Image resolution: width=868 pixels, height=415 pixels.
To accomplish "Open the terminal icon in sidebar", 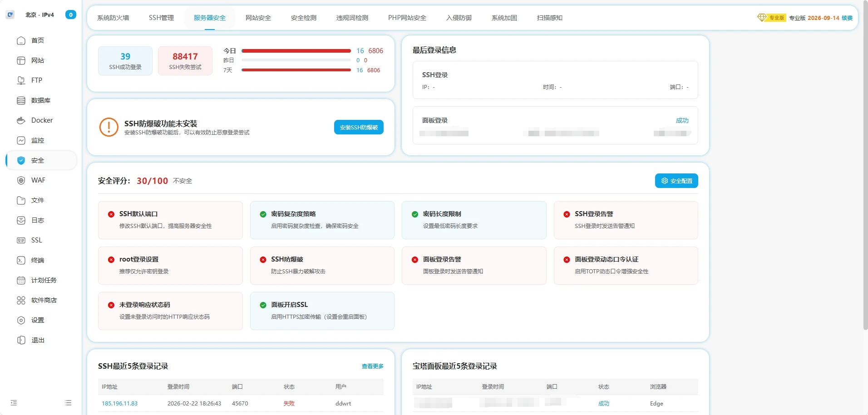I will tap(21, 260).
